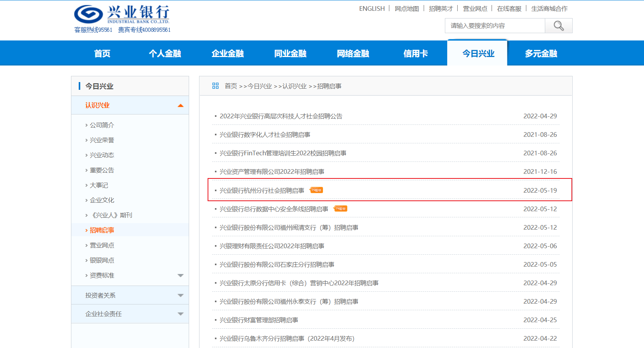This screenshot has width=644, height=348.
Task: Click the date 2022-04-25
Action: (540, 320)
